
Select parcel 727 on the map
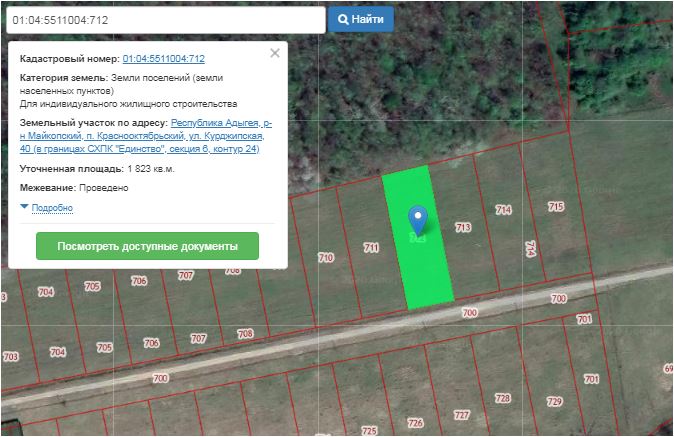pyautogui.click(x=461, y=414)
